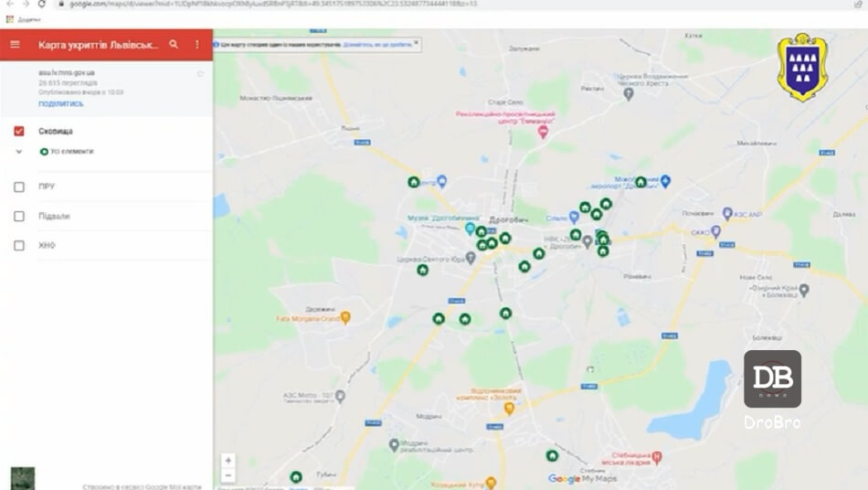Screen dimensions: 868x490
Task: Select Усі елементи item in layer list
Action: pos(71,152)
